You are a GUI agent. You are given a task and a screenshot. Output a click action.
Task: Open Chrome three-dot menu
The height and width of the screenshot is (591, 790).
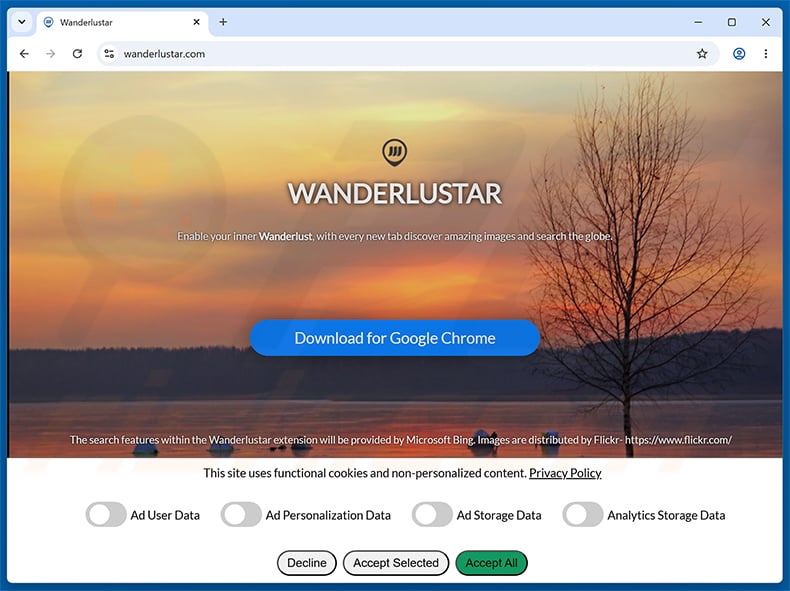(x=766, y=53)
